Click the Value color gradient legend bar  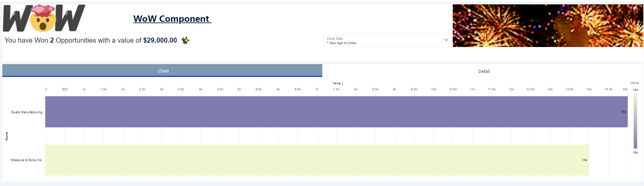point(635,121)
